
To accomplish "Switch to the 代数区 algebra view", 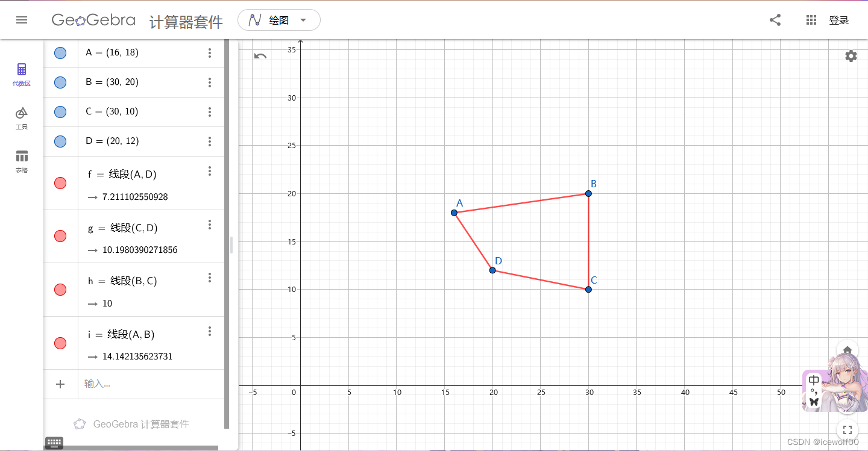I will pos(22,75).
